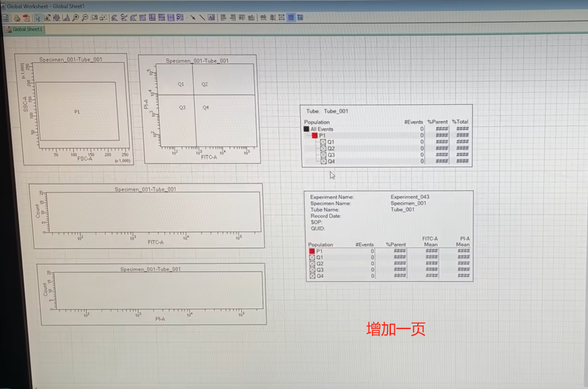Click the Experiment_043 value
Viewport: 588px width, 389px height.
(x=410, y=197)
